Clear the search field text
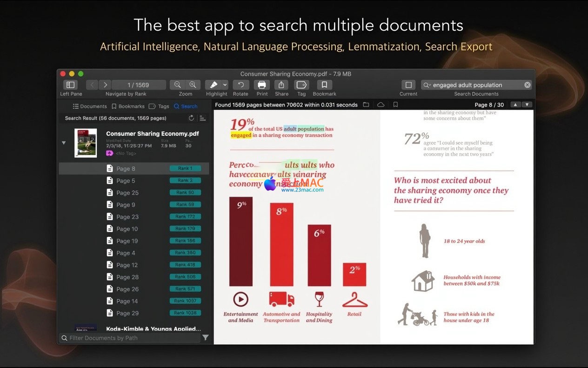Viewport: 588px width, 368px height. tap(527, 85)
